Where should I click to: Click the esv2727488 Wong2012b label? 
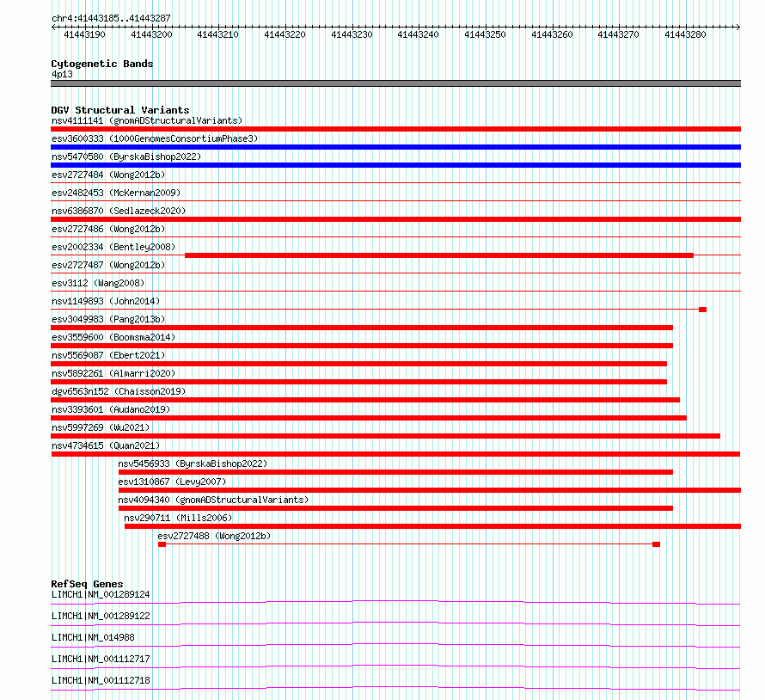pyautogui.click(x=214, y=536)
